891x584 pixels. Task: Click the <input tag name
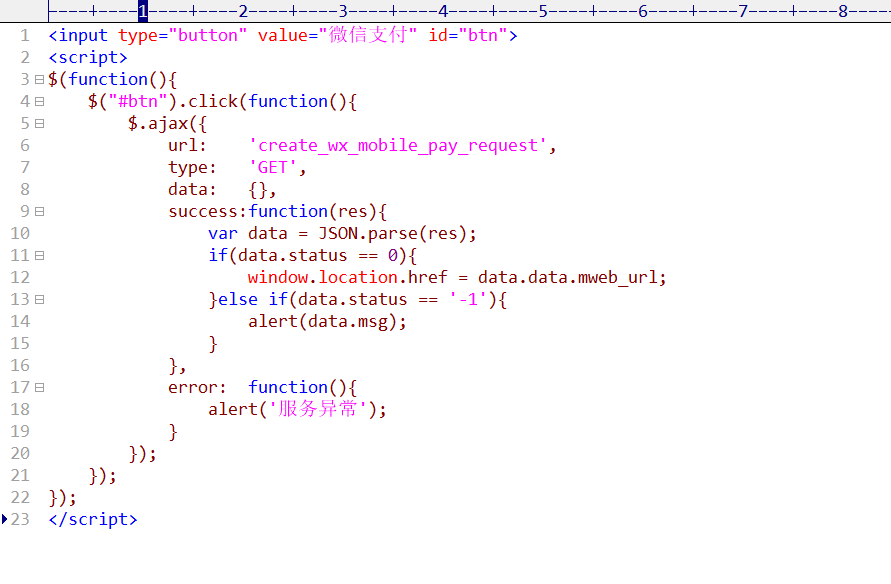78,35
